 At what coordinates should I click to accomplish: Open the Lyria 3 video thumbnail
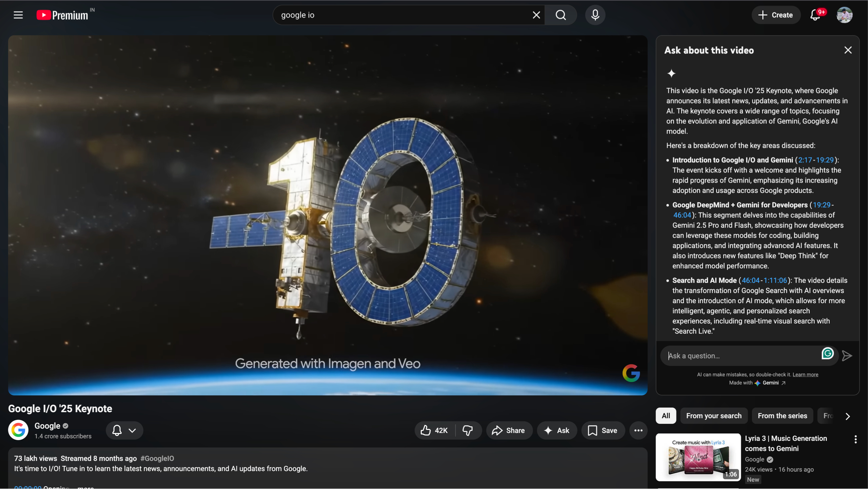[x=698, y=457]
